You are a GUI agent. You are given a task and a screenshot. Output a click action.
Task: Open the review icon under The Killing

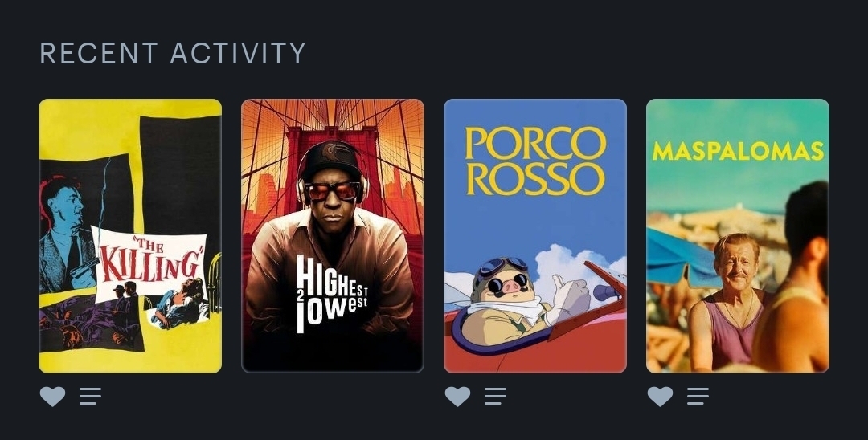pos(90,397)
